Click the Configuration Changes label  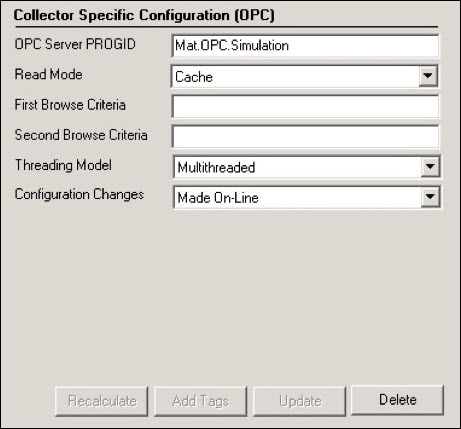click(x=79, y=194)
